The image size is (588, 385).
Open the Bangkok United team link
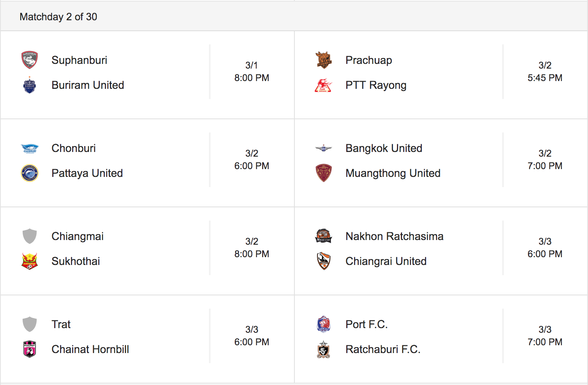tap(384, 148)
